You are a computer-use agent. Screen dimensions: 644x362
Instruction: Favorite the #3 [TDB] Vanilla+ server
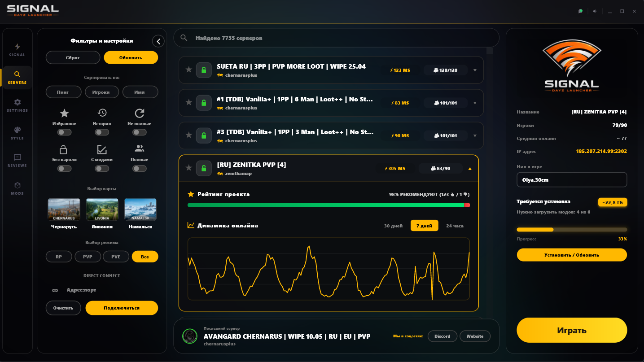[189, 135]
